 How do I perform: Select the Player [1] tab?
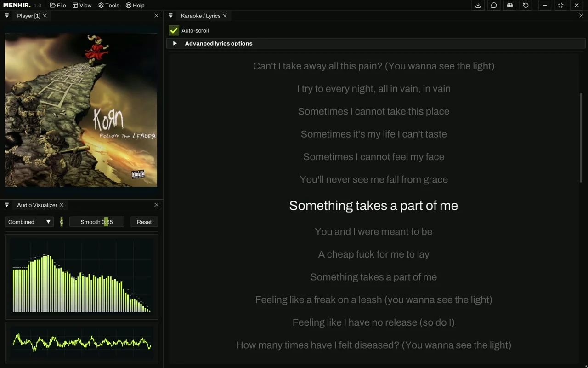coord(28,16)
